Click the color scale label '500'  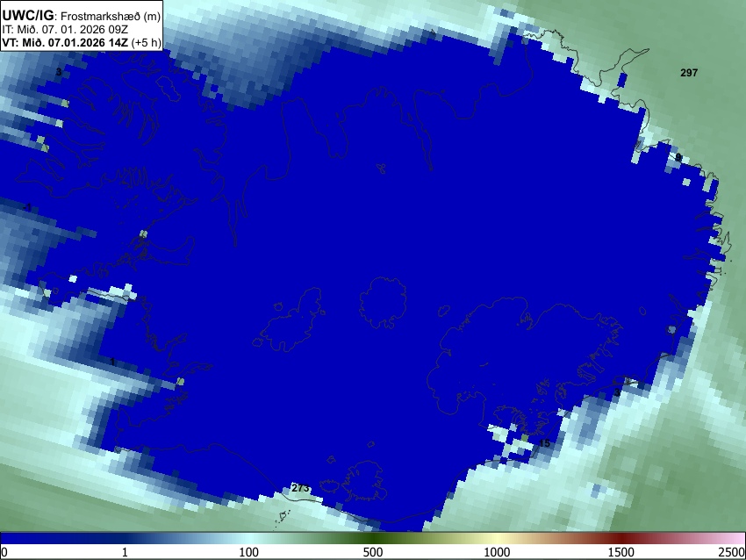(373, 552)
